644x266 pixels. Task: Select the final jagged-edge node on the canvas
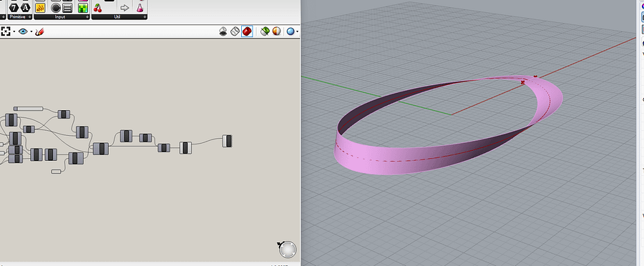227,141
